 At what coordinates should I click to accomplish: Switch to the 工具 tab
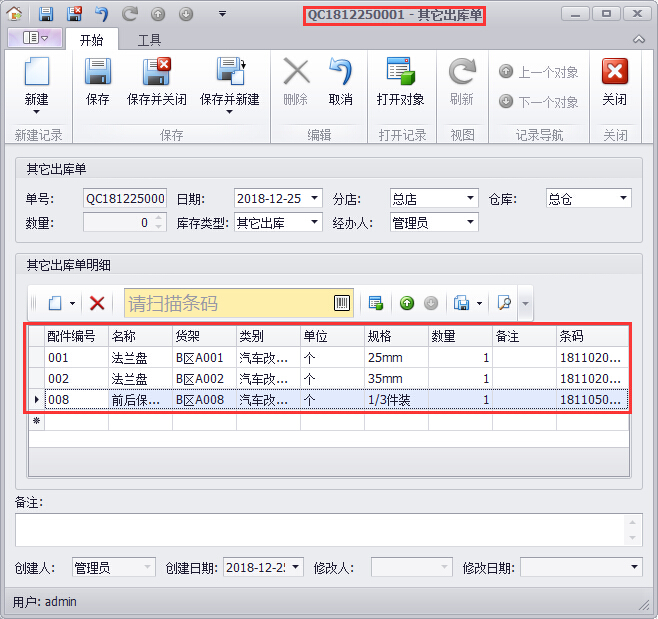(149, 40)
